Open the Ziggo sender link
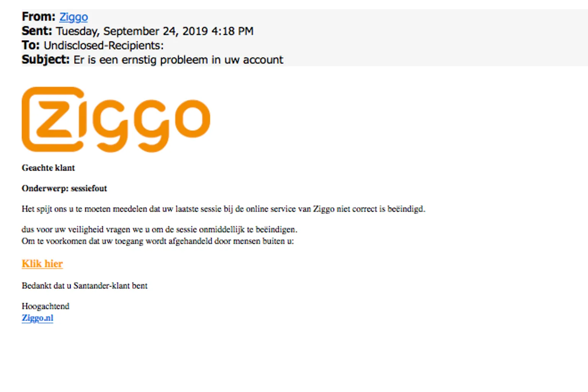The width and height of the screenshot is (588, 392). coord(73,17)
